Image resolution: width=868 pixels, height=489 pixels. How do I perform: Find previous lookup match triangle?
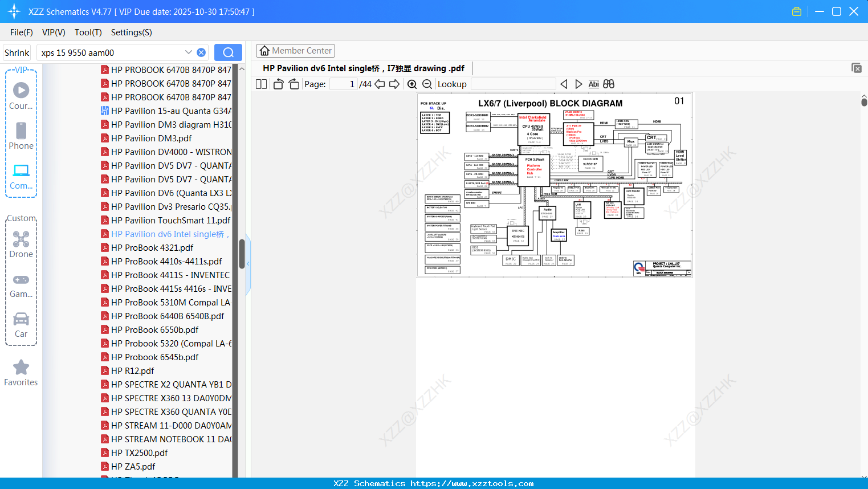click(x=564, y=84)
